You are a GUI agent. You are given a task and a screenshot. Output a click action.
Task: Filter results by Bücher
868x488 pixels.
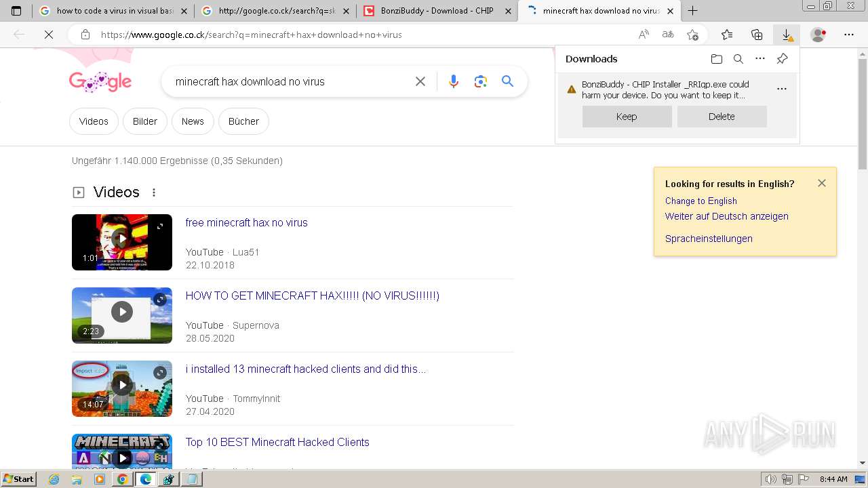(243, 121)
